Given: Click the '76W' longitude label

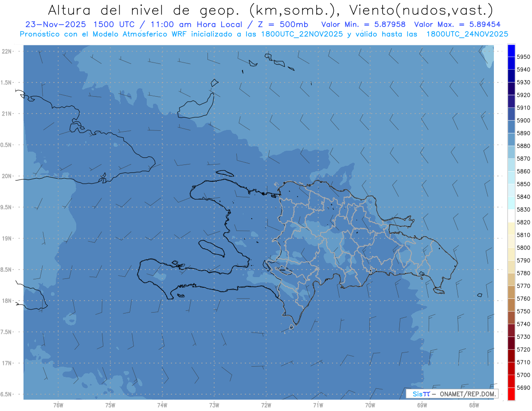Looking at the screenshot, I should click(x=58, y=405).
